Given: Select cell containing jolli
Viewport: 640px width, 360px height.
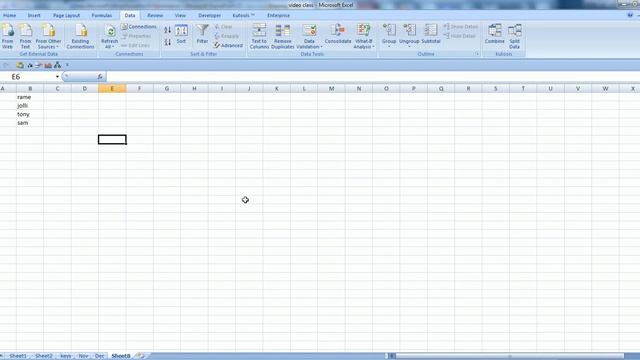Looking at the screenshot, I should click(30, 106).
